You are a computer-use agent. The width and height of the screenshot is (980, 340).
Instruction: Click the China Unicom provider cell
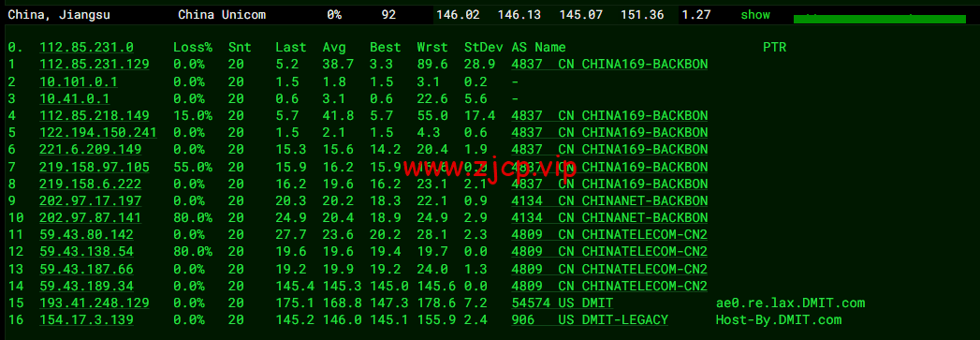(222, 15)
